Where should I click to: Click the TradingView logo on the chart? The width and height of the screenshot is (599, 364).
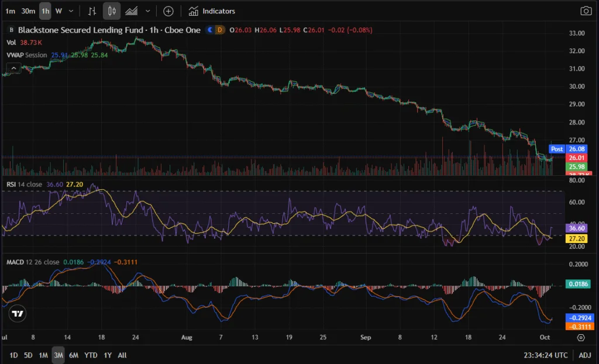(x=18, y=314)
